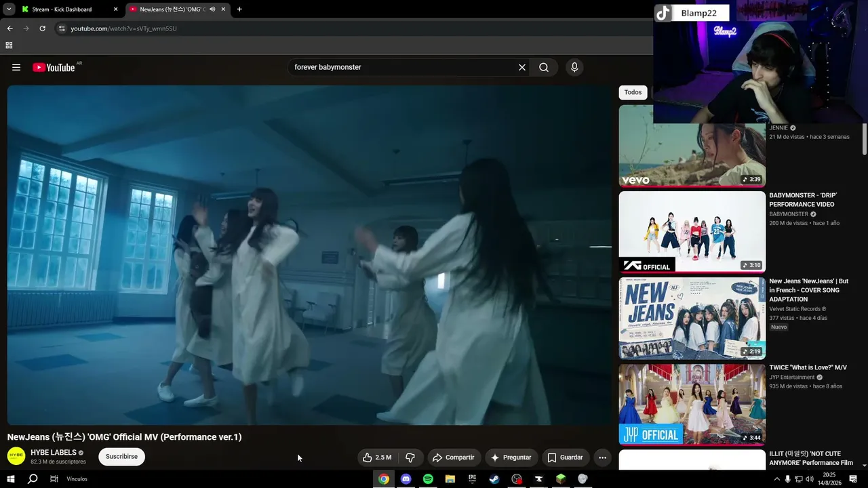Open New Jeans French cover thumbnail
868x488 pixels.
[692, 319]
